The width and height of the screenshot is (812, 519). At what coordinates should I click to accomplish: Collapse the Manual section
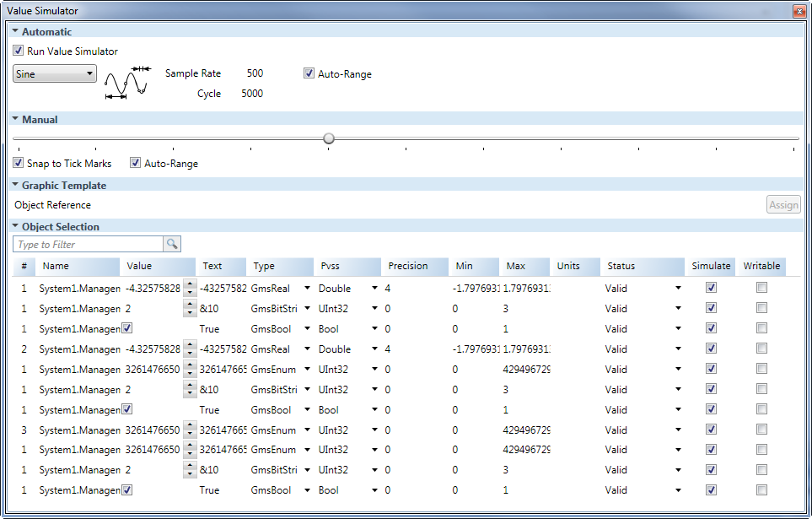[x=15, y=119]
